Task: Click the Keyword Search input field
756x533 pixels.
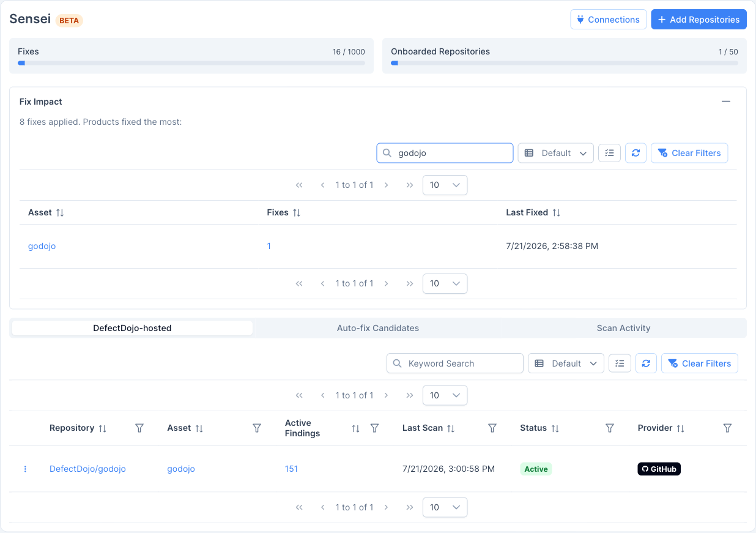Action: 455,363
